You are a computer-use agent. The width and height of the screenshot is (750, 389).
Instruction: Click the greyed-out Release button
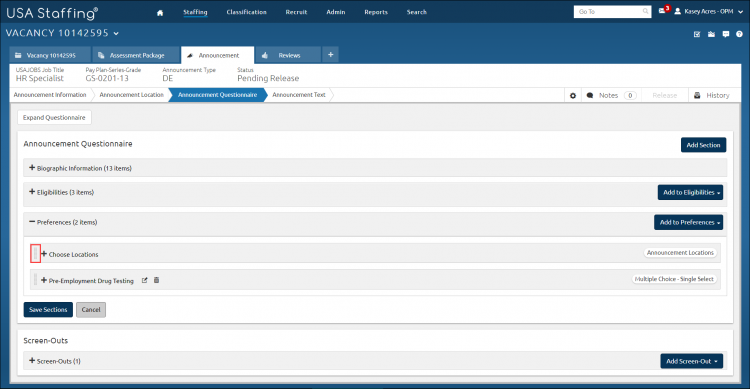(x=664, y=96)
